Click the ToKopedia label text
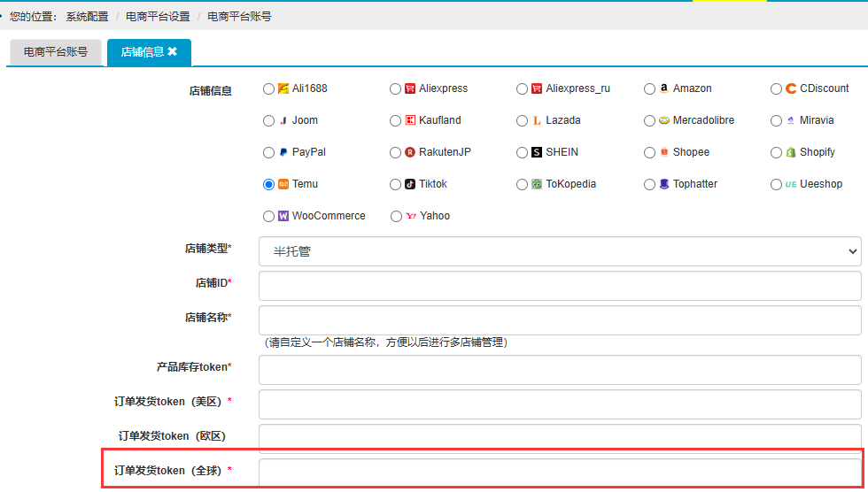The height and width of the screenshot is (492, 868). (570, 184)
